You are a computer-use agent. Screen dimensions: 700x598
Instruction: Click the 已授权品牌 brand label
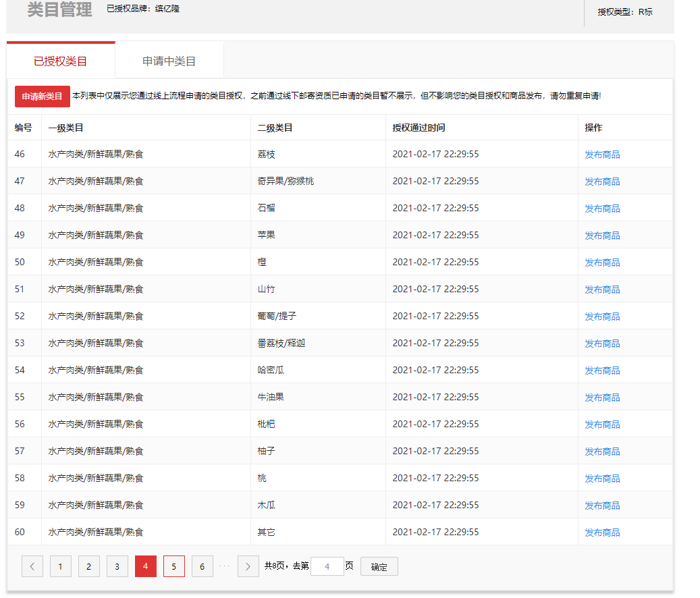[x=143, y=9]
